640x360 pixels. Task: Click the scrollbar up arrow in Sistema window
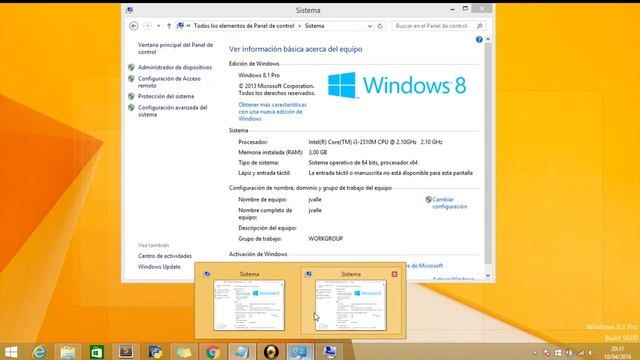(x=488, y=39)
